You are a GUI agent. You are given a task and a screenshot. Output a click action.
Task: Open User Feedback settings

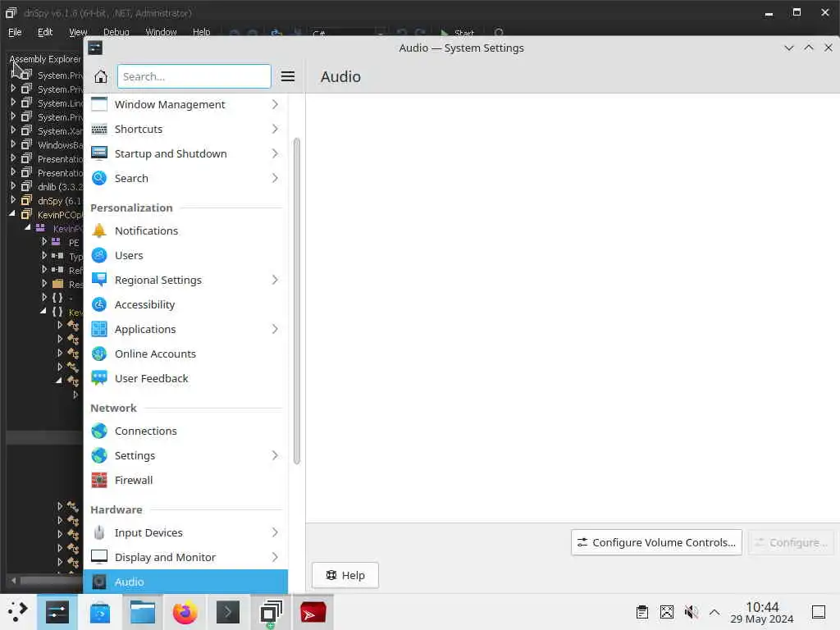[x=185, y=379]
